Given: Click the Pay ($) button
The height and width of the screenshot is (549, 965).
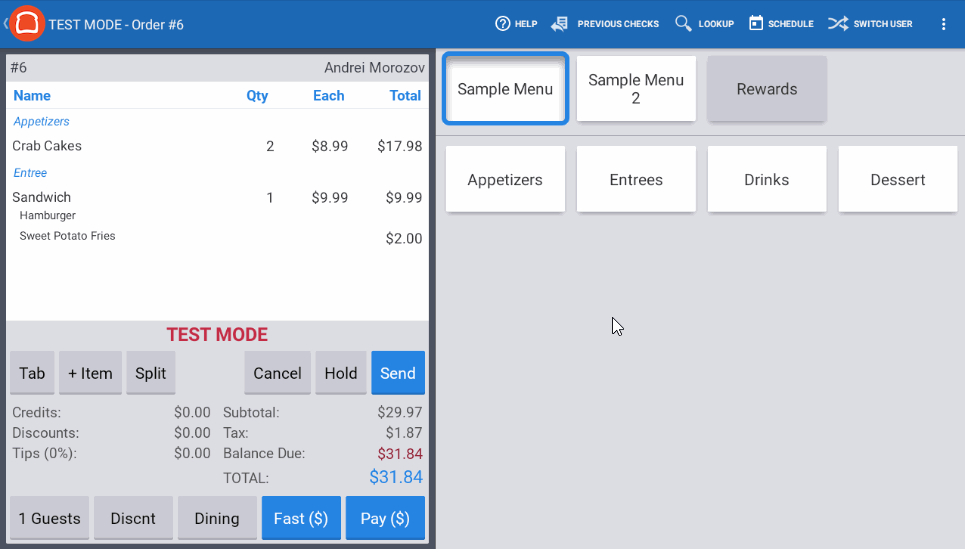Looking at the screenshot, I should 385,518.
